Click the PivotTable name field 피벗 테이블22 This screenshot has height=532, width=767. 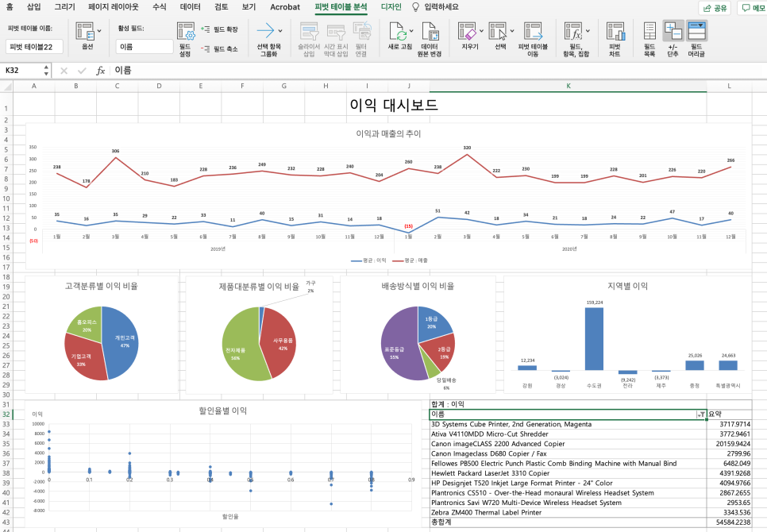click(35, 47)
